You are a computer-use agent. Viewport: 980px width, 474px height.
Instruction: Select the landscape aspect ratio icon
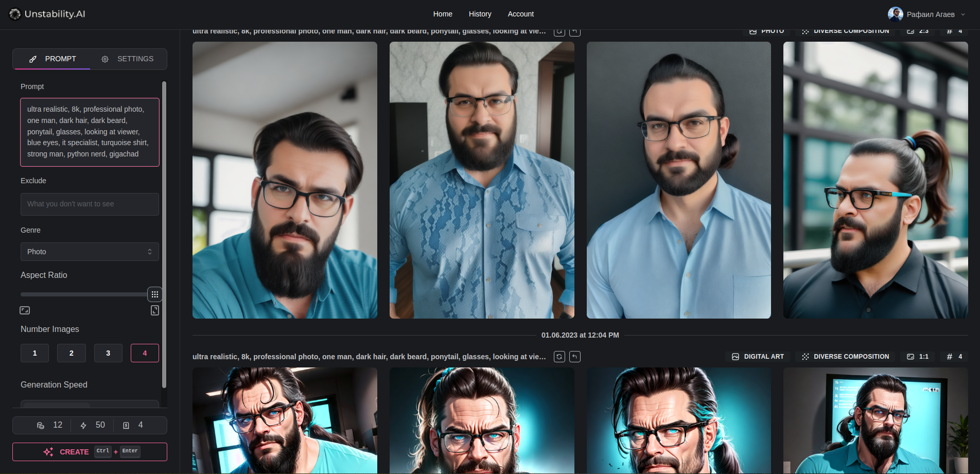point(25,310)
